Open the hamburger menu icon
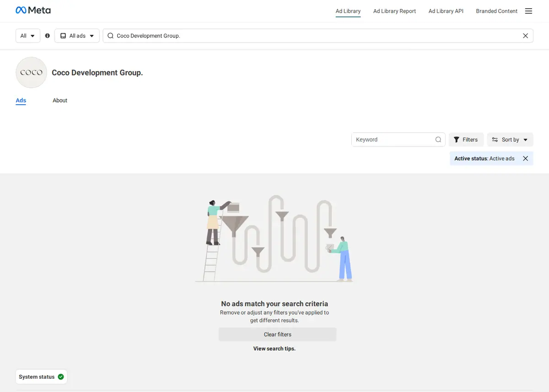Viewport: 549px width, 392px height. [x=528, y=11]
